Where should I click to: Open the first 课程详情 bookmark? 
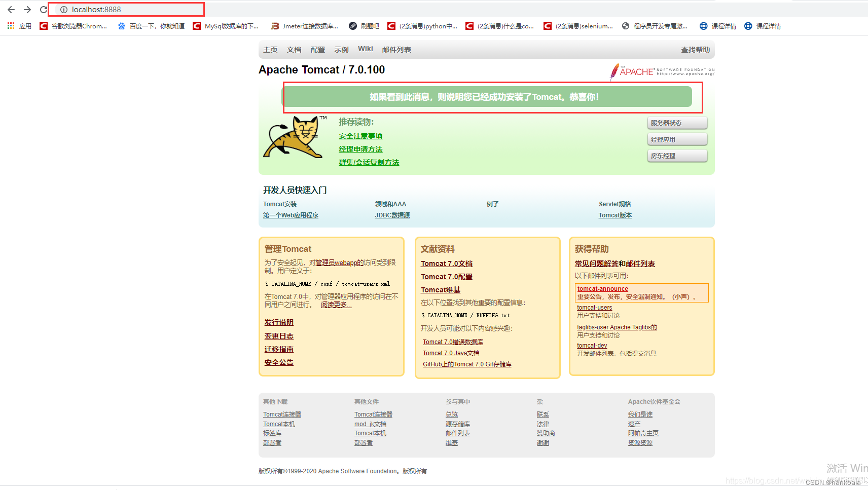[718, 26]
